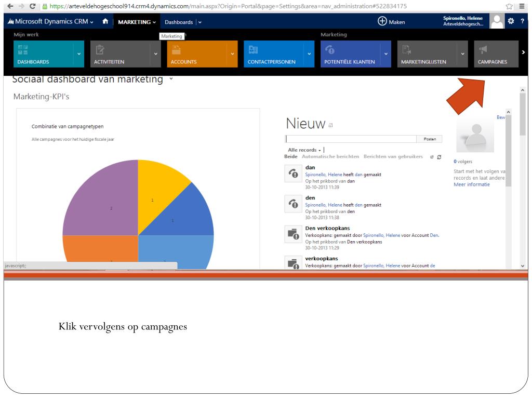532x399 pixels.
Task: Open the CAMPAGNES tile
Action: click(x=496, y=54)
